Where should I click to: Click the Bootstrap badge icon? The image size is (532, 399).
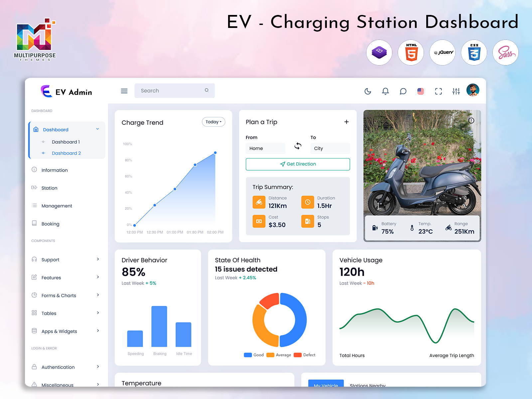pos(379,53)
